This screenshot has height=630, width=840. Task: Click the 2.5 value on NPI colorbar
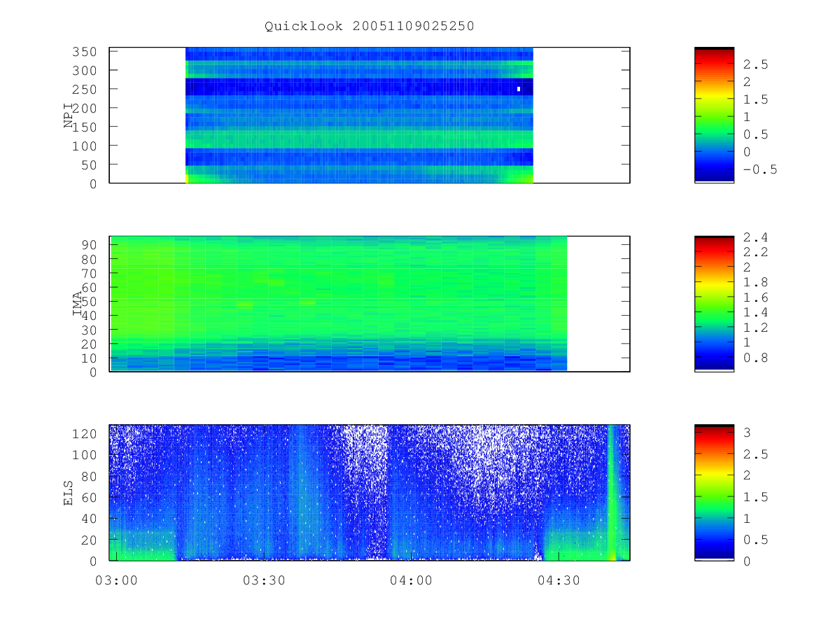(757, 64)
